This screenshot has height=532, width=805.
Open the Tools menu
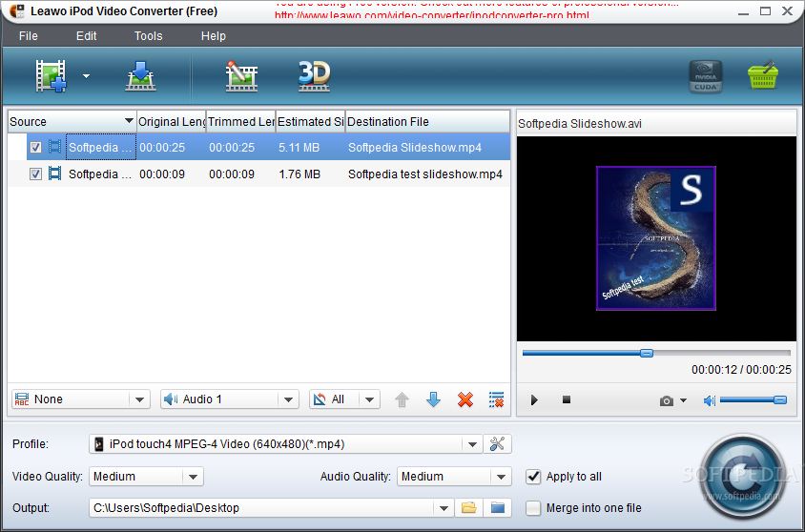point(149,36)
